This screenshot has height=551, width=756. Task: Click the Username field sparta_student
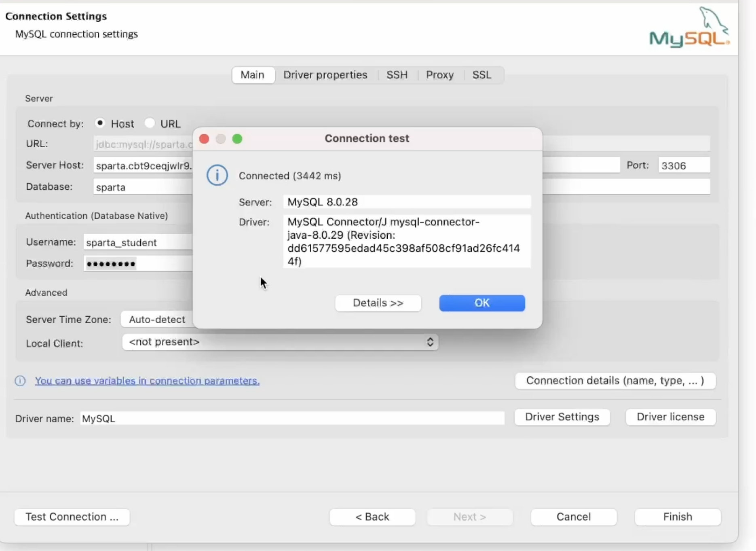(x=138, y=242)
